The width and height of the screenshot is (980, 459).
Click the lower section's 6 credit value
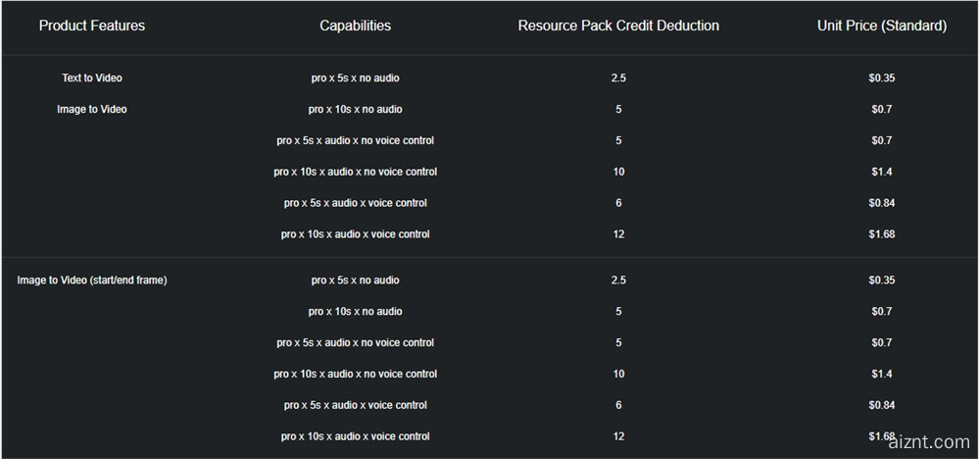point(618,405)
